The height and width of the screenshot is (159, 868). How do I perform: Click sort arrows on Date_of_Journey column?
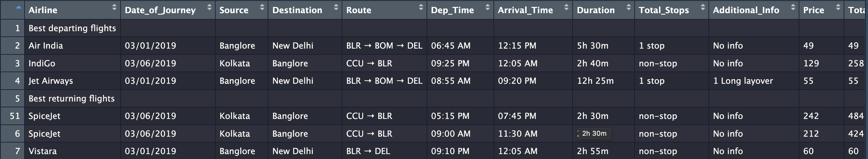tap(209, 7)
